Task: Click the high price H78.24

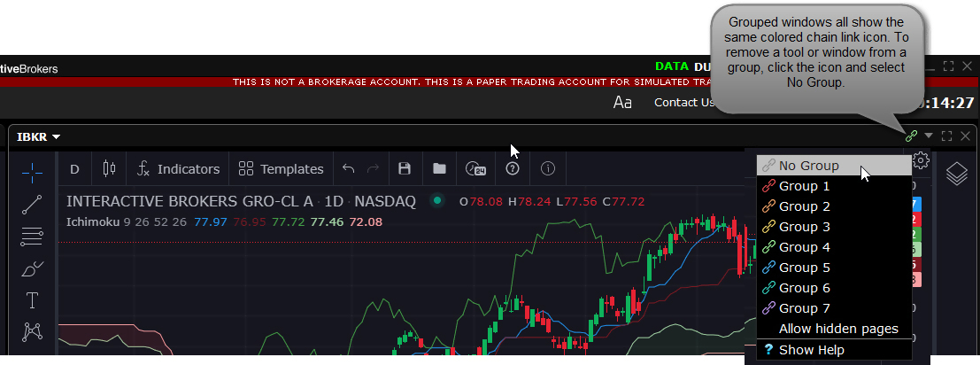Action: tap(529, 201)
